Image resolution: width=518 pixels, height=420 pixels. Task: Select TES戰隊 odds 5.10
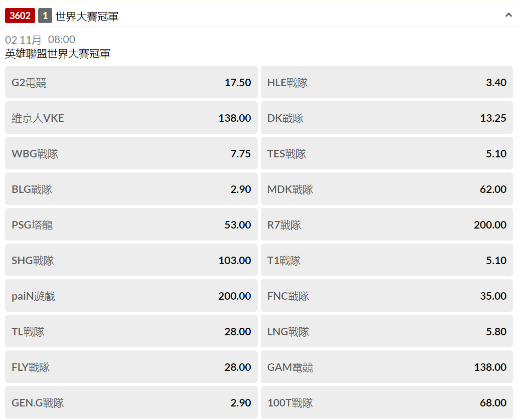tap(387, 153)
